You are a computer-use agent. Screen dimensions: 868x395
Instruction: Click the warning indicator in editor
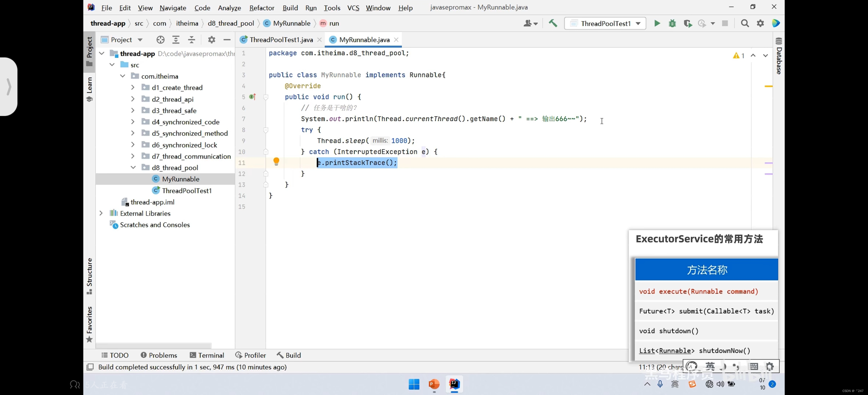tap(739, 56)
